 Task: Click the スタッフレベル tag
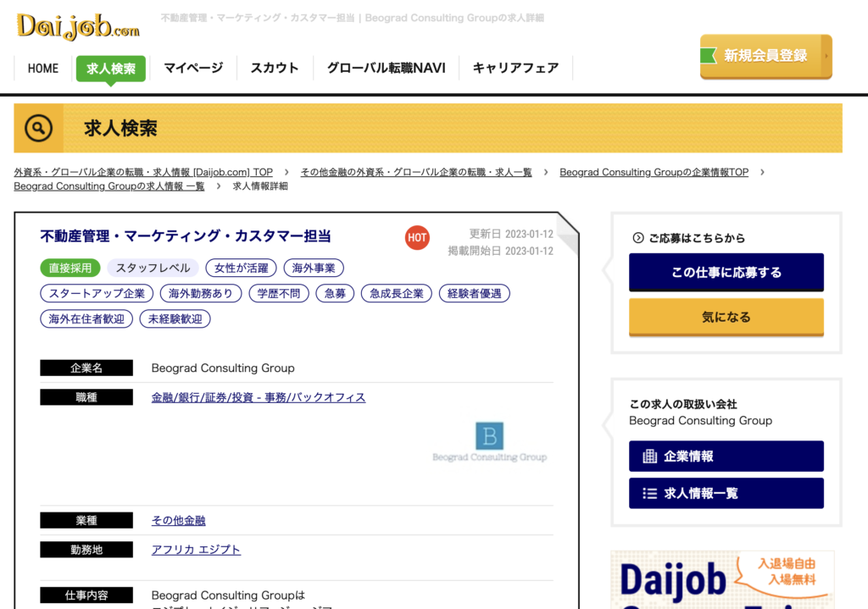pyautogui.click(x=153, y=268)
